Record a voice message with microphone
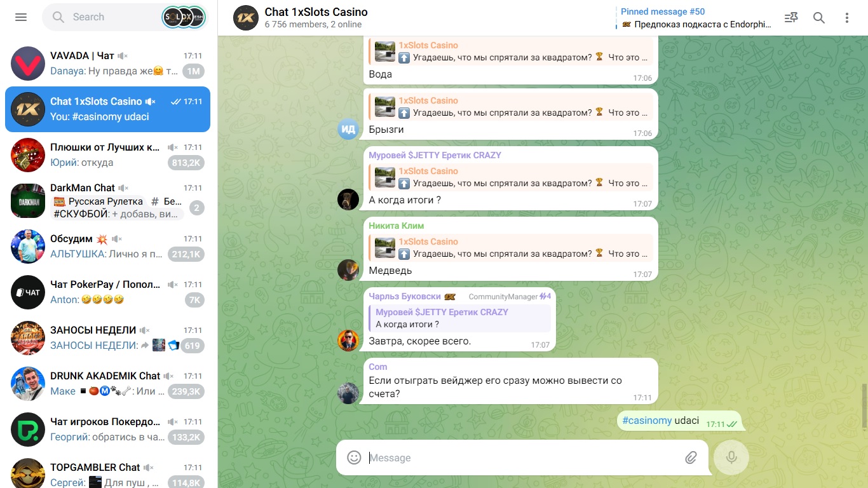 coord(731,457)
